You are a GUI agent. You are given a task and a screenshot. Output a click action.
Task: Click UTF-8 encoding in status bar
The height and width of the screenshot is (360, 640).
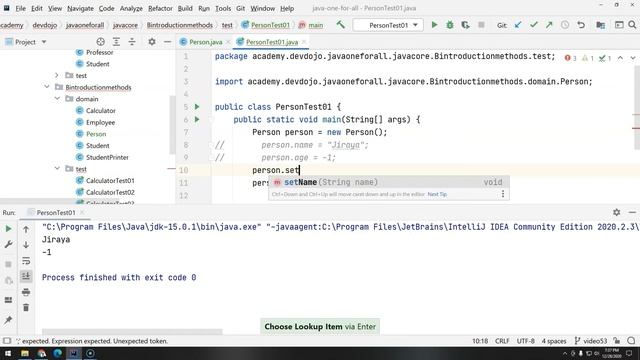coord(526,340)
